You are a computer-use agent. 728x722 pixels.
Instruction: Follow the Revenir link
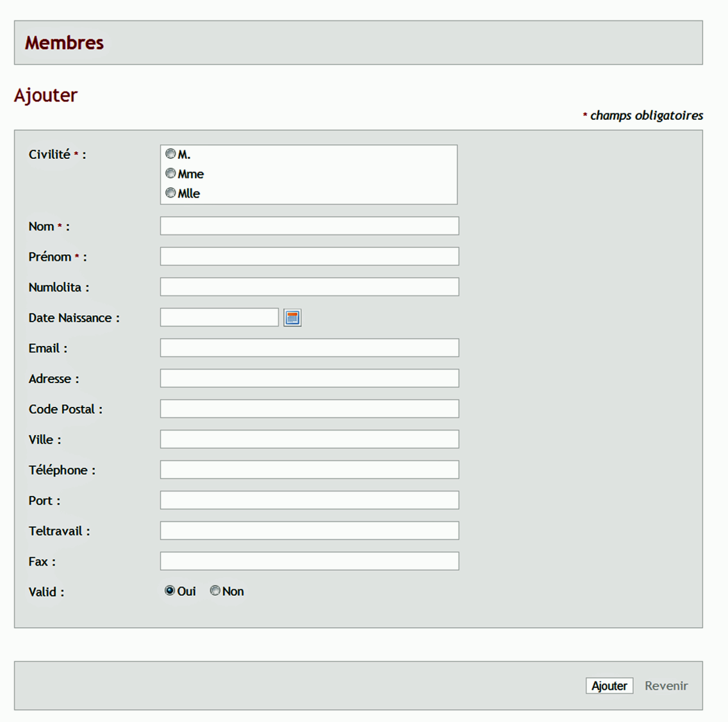tap(666, 686)
